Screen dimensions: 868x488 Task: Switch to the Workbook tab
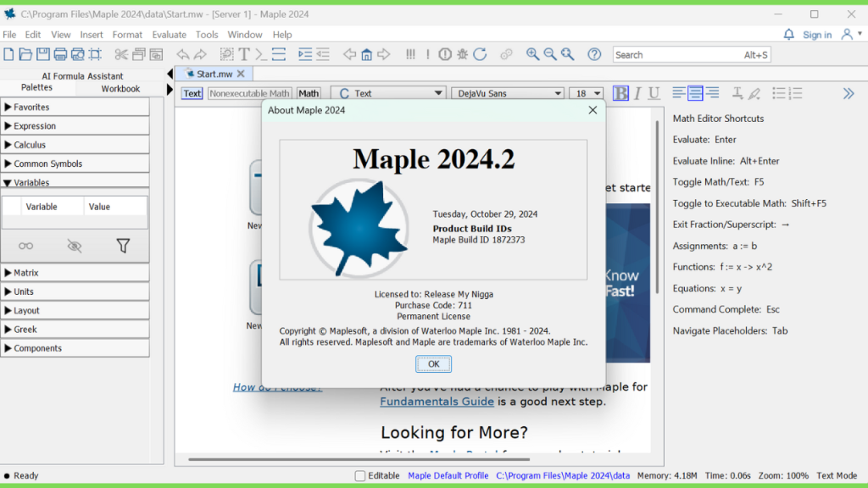point(120,88)
